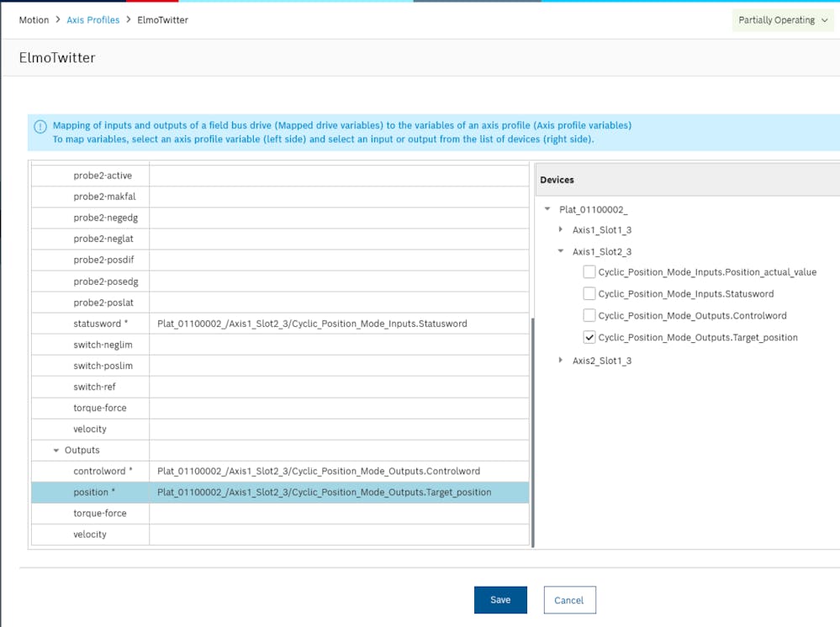Check Cyclic_Position_Mode_Outputs.Controlword checkbox
This screenshot has width=840, height=627.
pos(589,315)
